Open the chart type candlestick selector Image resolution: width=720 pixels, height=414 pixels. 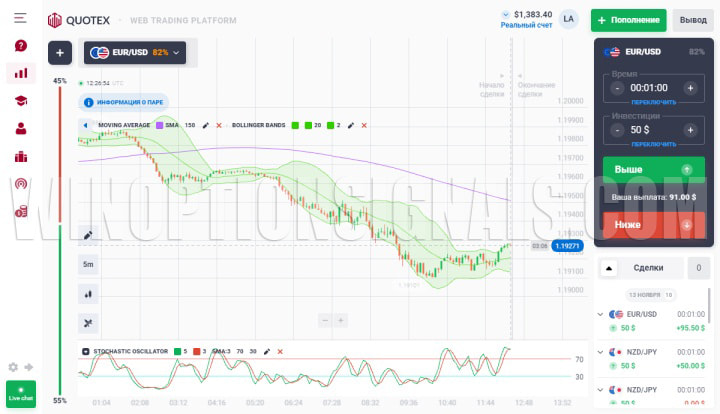88,294
